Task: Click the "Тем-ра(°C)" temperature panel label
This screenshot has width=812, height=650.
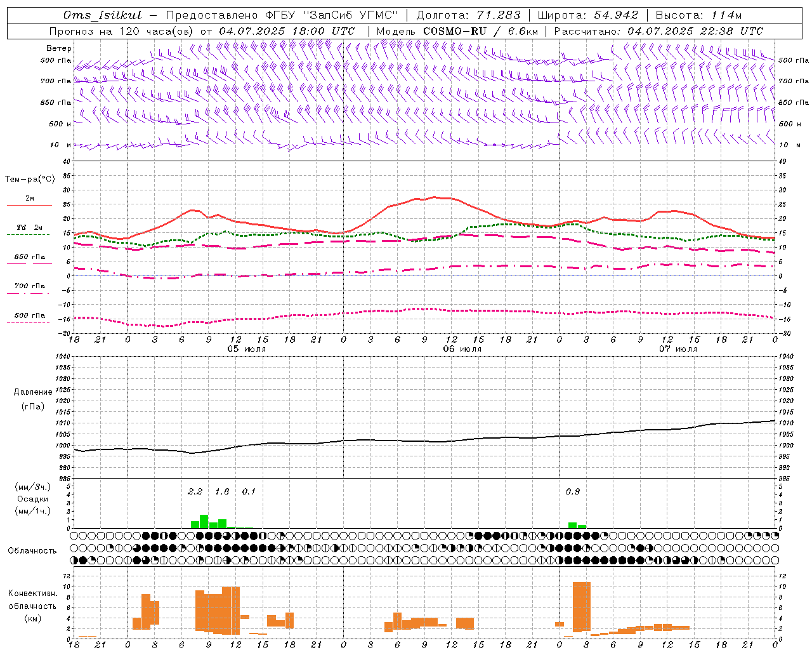Action: (30, 180)
